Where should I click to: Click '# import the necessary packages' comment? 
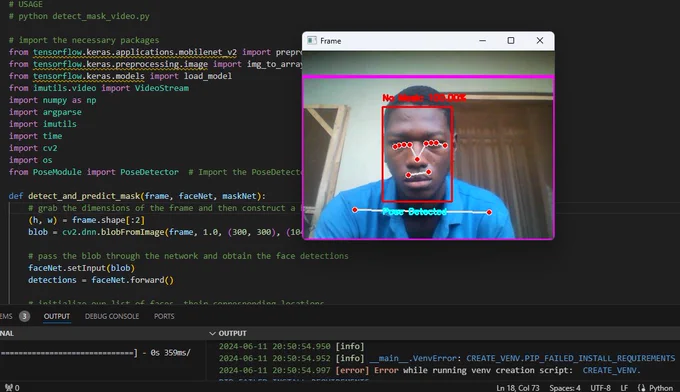[84, 40]
